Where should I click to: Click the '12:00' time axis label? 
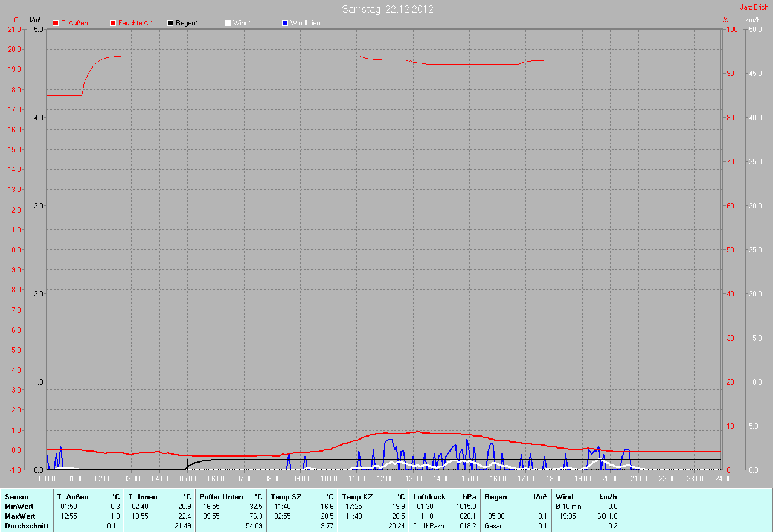coord(385,479)
